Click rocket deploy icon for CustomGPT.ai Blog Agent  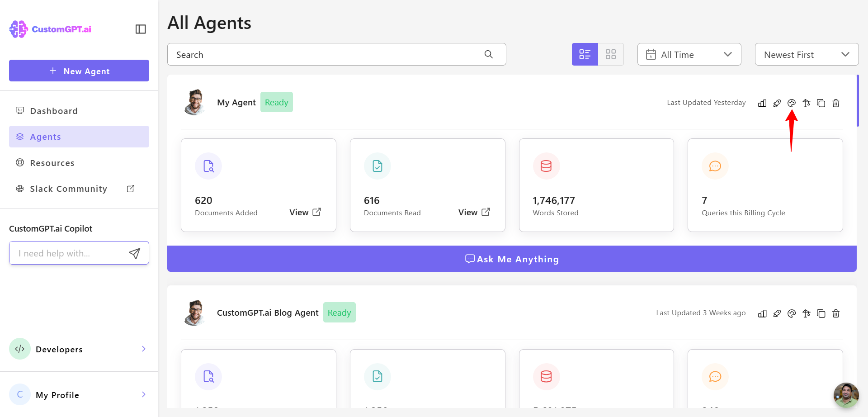coord(777,313)
